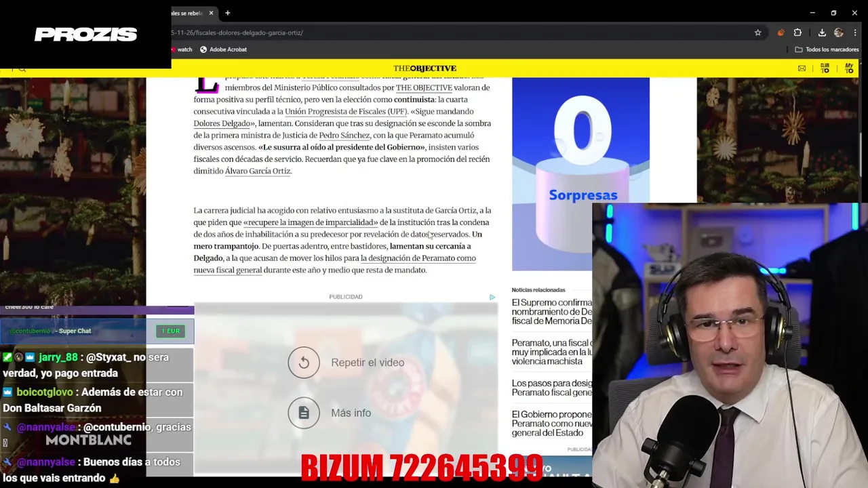
Task: Restore down the browser window
Action: (x=833, y=13)
